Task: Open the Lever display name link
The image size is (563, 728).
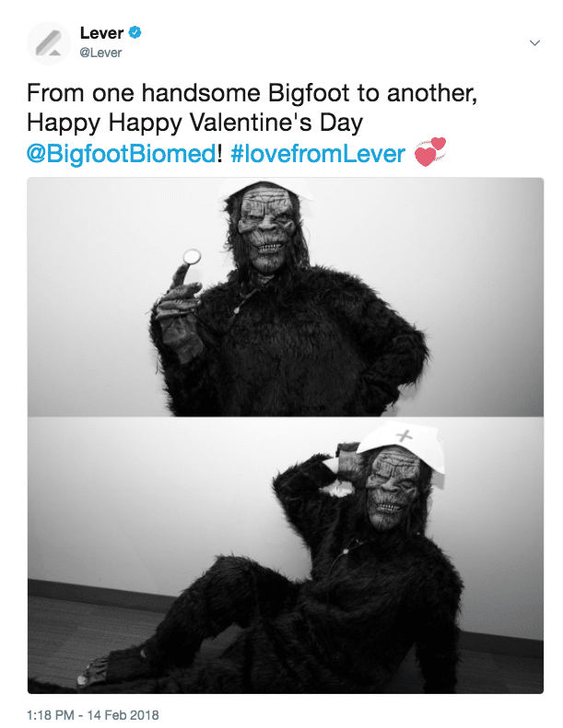Action: [101, 32]
